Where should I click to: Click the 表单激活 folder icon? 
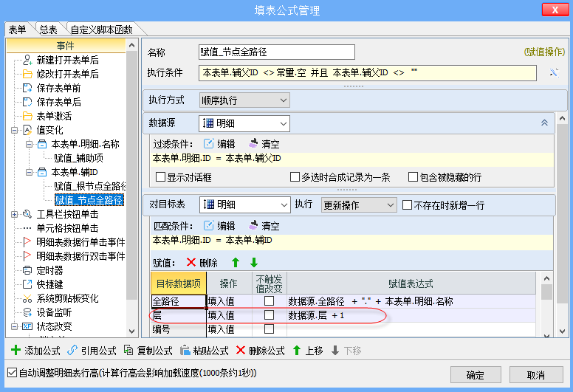(x=27, y=116)
